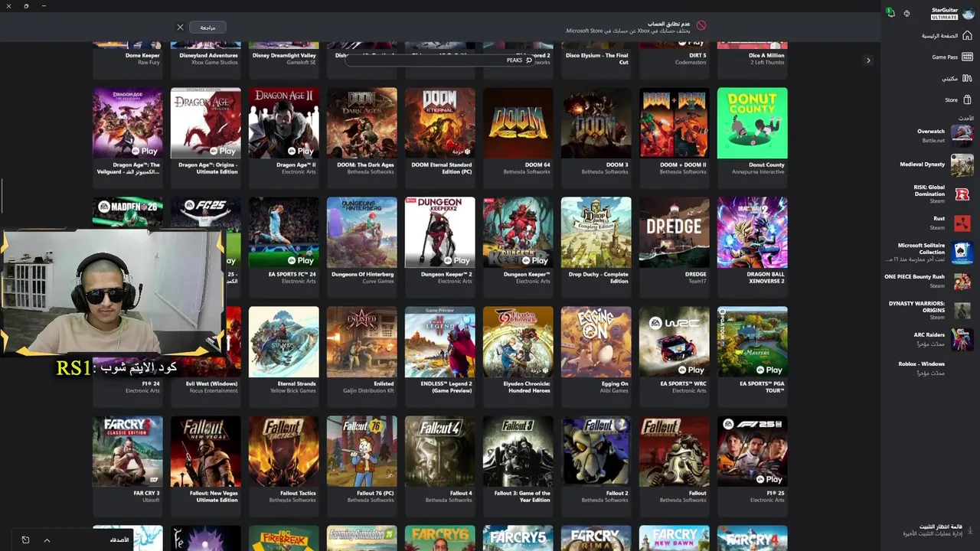Screen dimensions: 980x551
Task: Open the Dungeon Keeper 2 cover
Action: click(440, 233)
